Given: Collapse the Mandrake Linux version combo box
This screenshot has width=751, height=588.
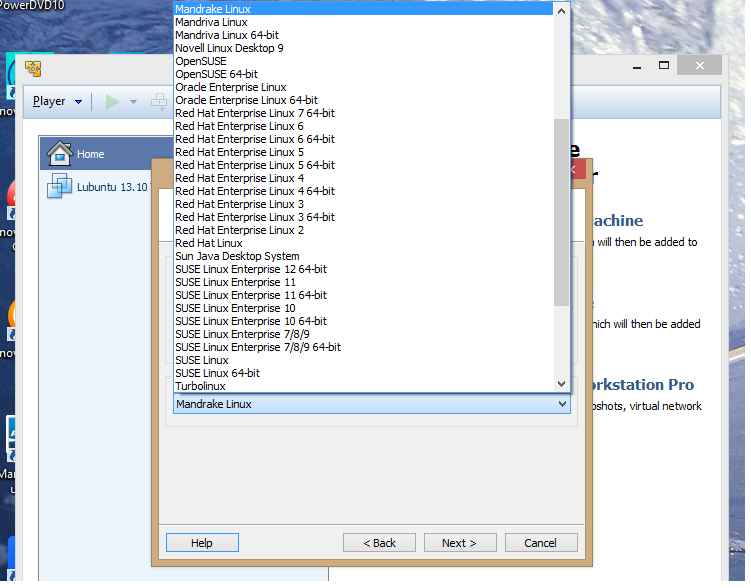Looking at the screenshot, I should pos(562,404).
